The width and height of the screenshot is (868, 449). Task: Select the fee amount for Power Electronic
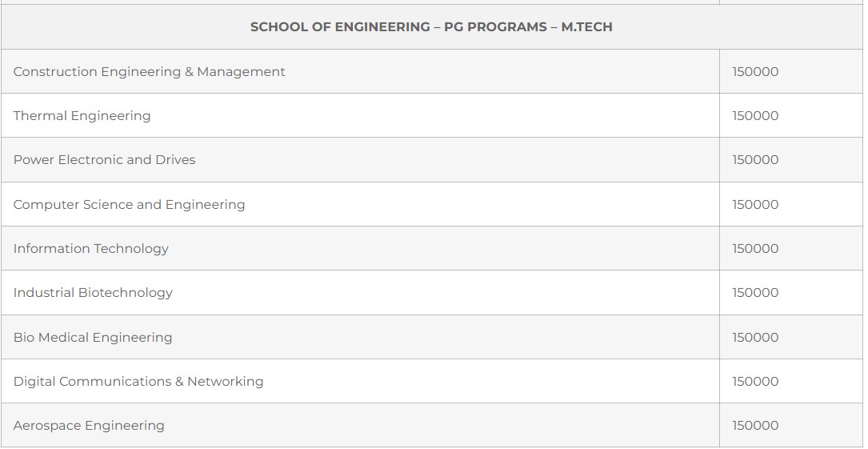pos(755,160)
